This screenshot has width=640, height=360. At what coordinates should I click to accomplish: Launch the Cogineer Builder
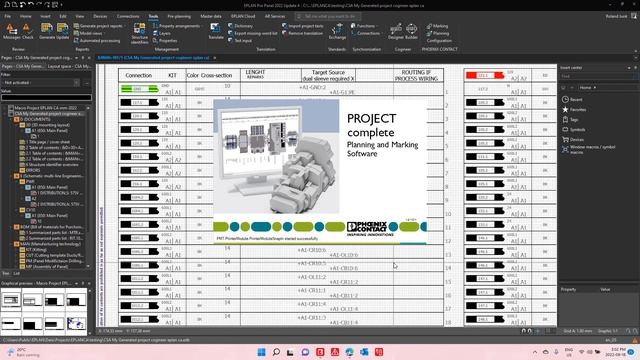411,31
